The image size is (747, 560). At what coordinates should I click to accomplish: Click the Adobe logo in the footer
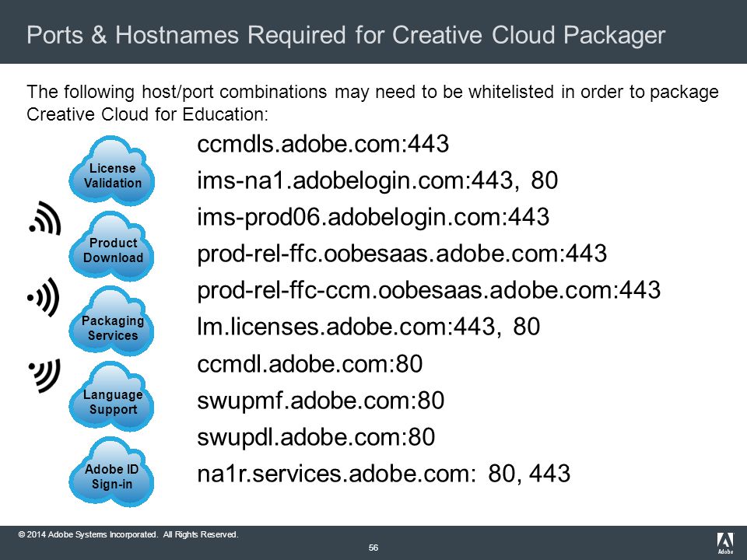pos(725,543)
